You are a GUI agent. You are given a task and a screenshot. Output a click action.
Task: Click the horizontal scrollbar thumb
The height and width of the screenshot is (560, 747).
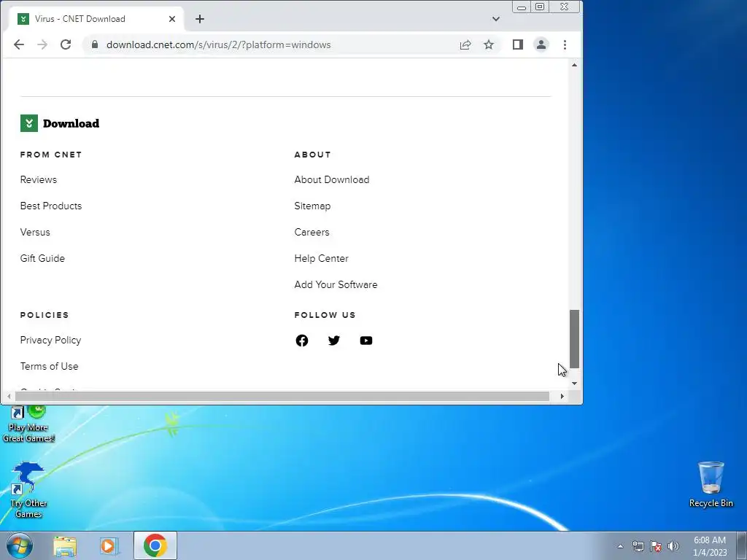(x=282, y=396)
